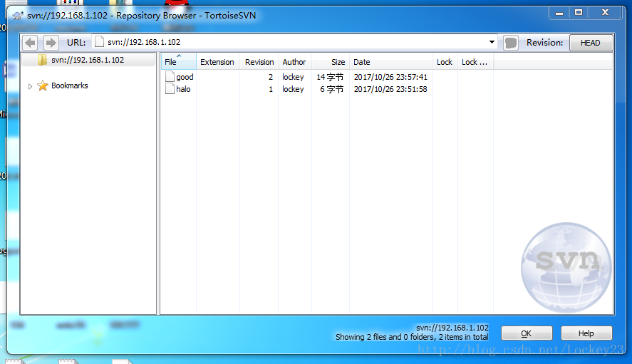This screenshot has width=632, height=364.
Task: Click author lockey in halo row
Action: click(293, 89)
